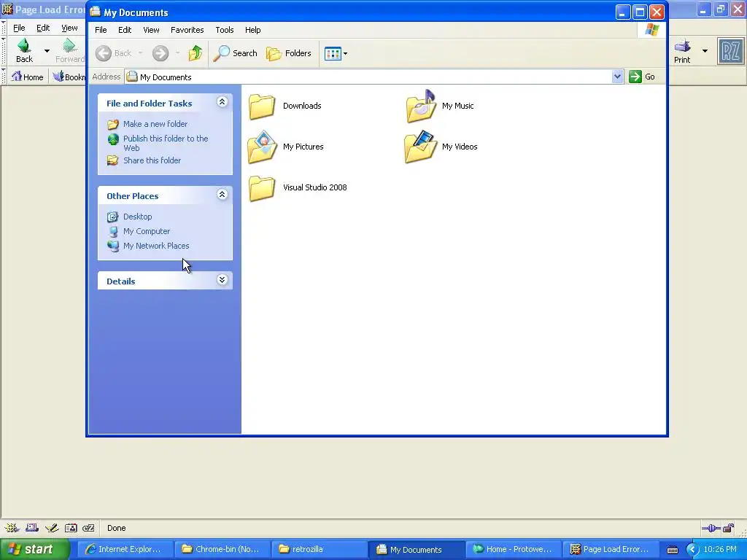Click the disabled Back button in My Documents
Image resolution: width=747 pixels, height=560 pixels.
click(113, 53)
